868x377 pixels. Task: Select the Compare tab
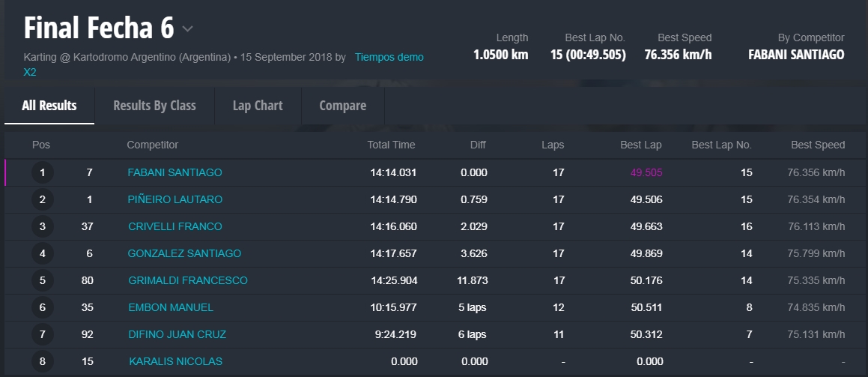tap(342, 106)
